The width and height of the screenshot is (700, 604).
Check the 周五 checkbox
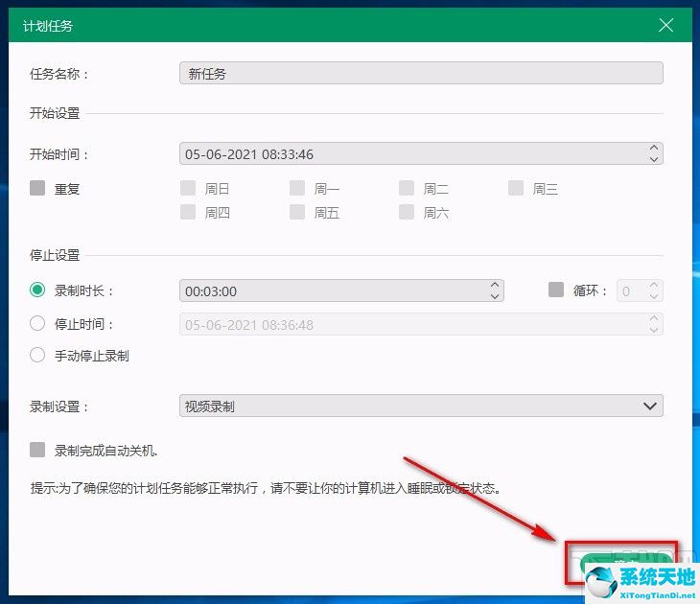[x=297, y=212]
